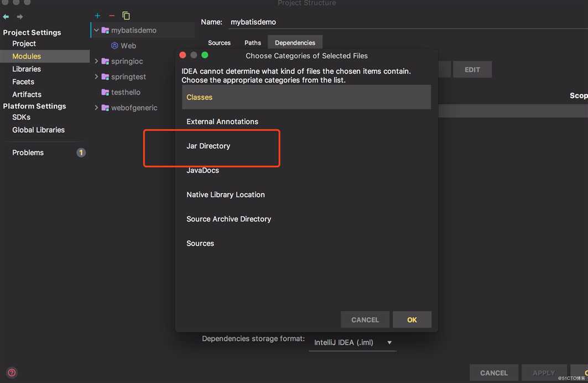Switch to the Sources tab

pyautogui.click(x=220, y=43)
